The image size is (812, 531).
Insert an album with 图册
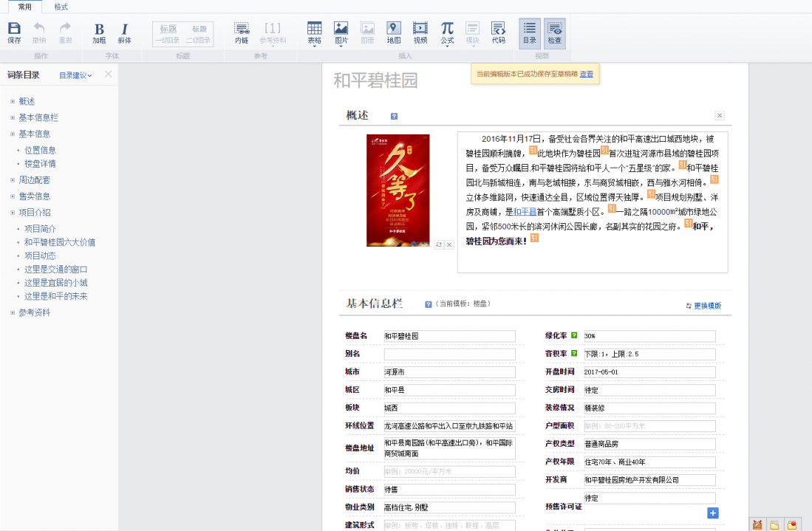pos(367,32)
